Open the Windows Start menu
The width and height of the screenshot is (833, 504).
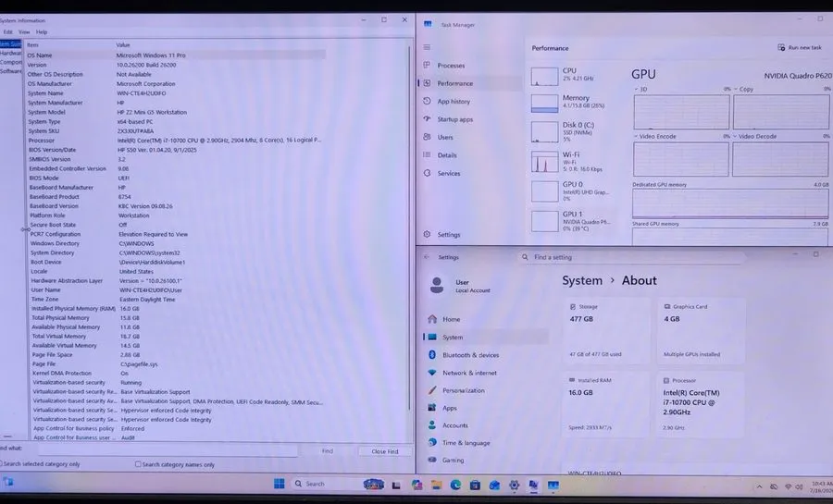click(279, 484)
